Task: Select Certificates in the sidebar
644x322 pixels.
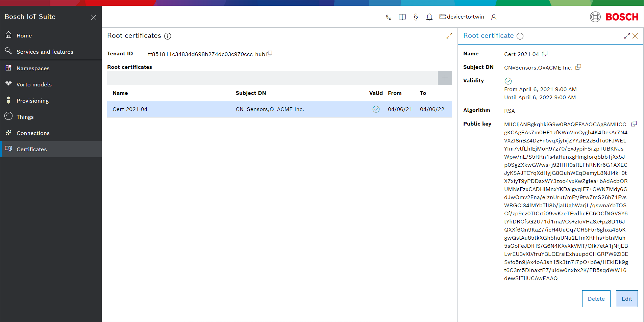Action: [51, 149]
